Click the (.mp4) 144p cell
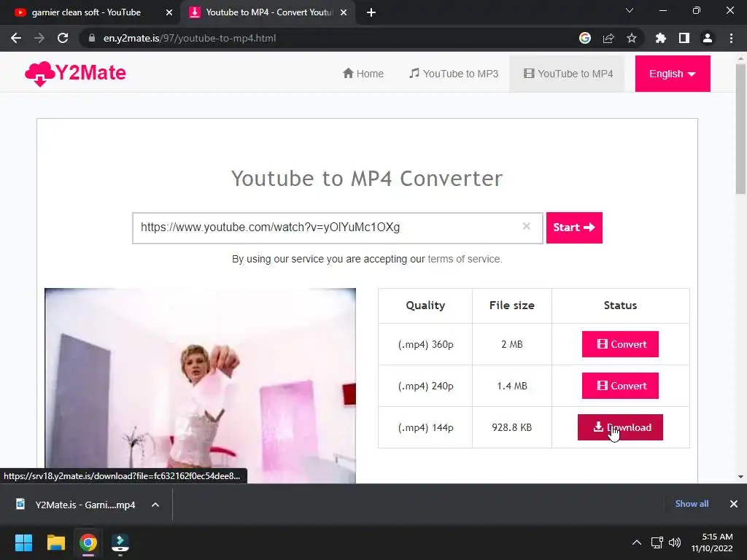 coord(425,427)
